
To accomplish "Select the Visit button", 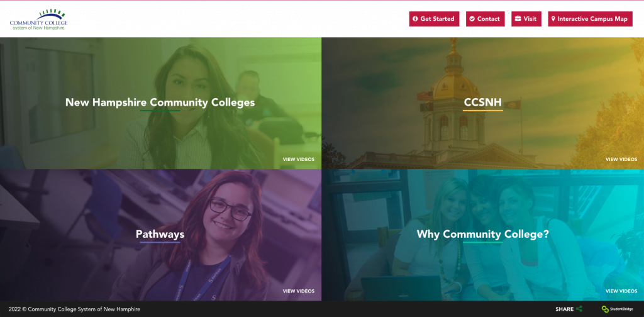I will click(526, 19).
